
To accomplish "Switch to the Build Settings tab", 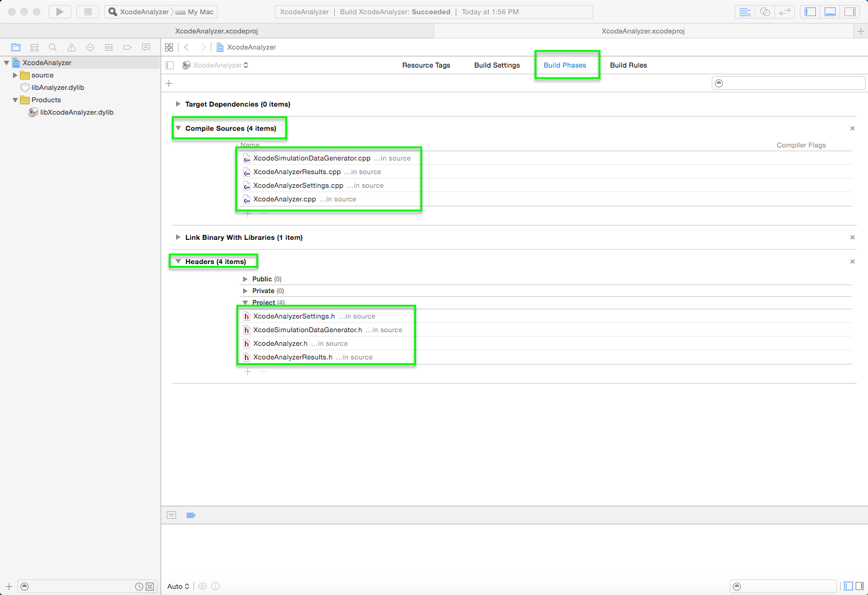I will coord(497,65).
